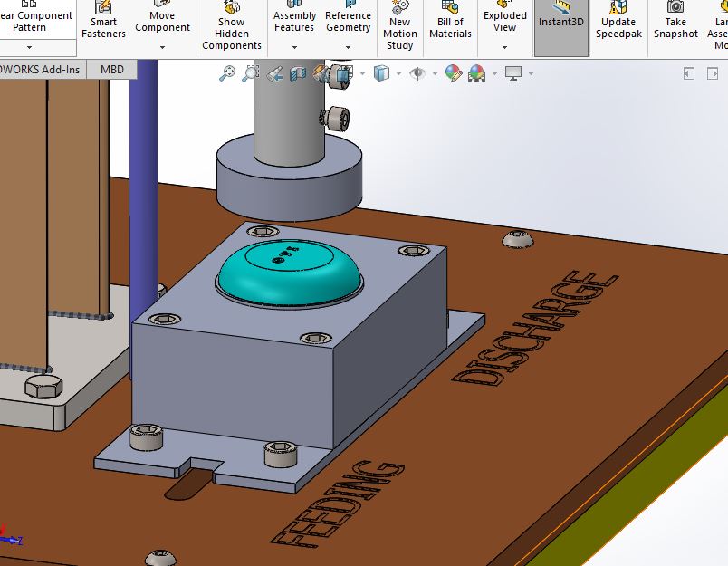Open View Orientation cube icon
The height and width of the screenshot is (566, 728).
pyautogui.click(x=343, y=73)
